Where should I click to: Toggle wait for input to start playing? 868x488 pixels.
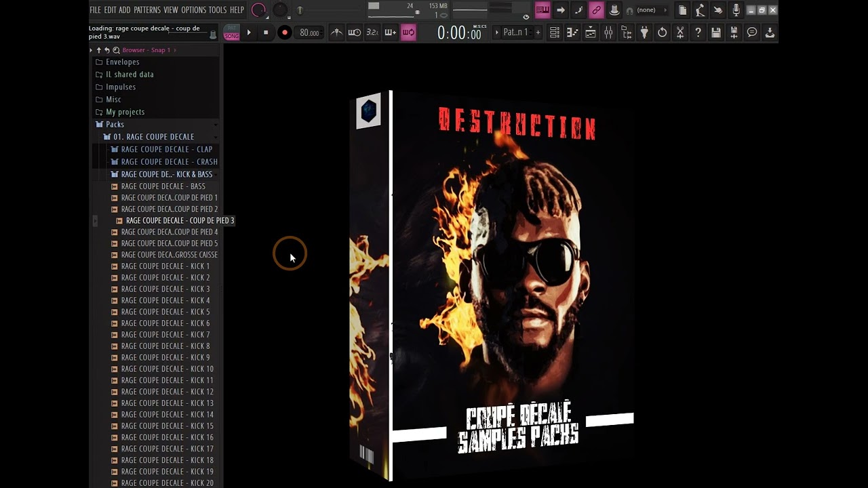[354, 33]
